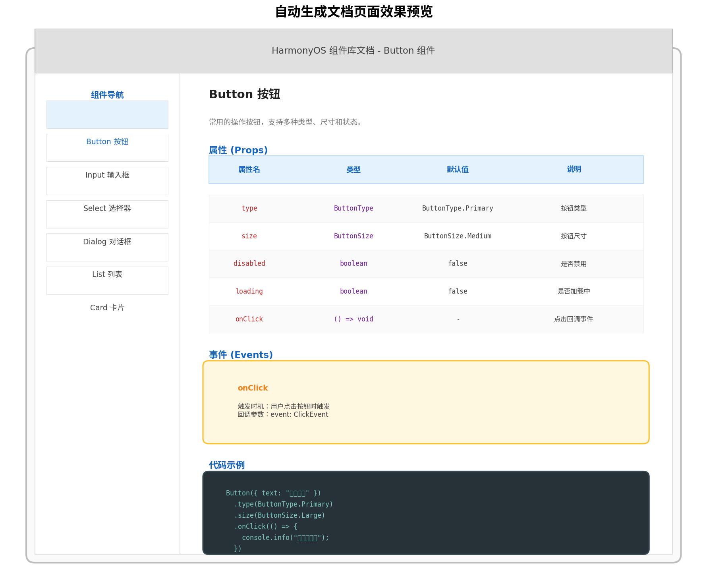Click the ButtonType.Primary default value cell
This screenshot has height=588, width=707.
pos(458,209)
